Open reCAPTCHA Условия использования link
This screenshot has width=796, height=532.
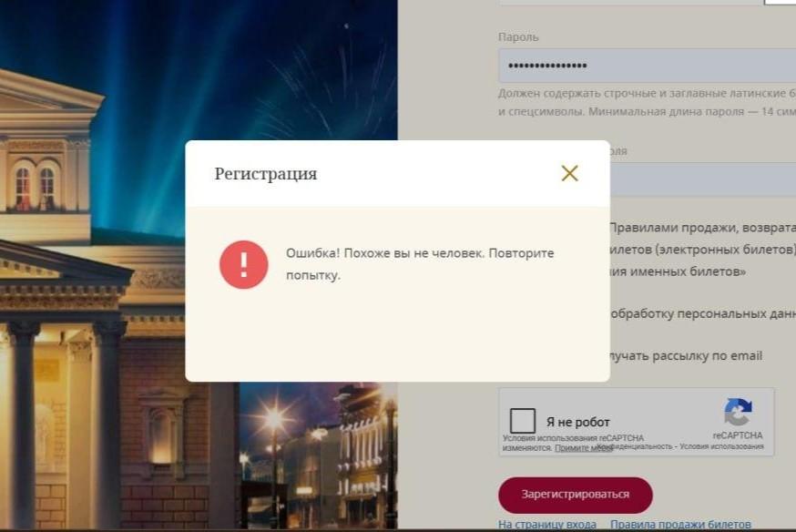tap(721, 446)
